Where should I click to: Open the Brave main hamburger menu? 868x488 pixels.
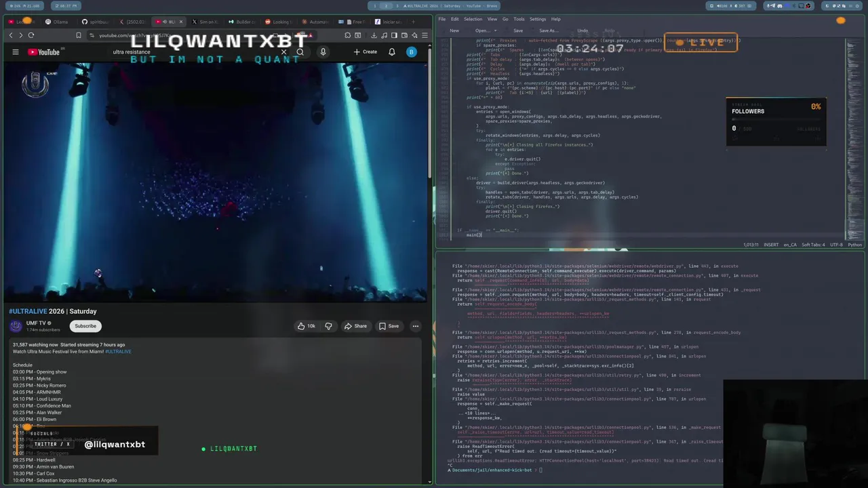(425, 35)
